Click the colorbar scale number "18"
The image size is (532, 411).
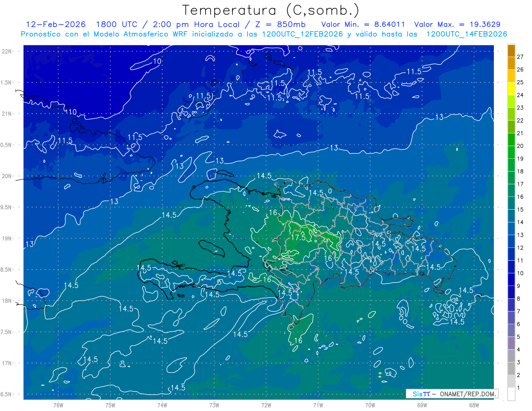(520, 171)
